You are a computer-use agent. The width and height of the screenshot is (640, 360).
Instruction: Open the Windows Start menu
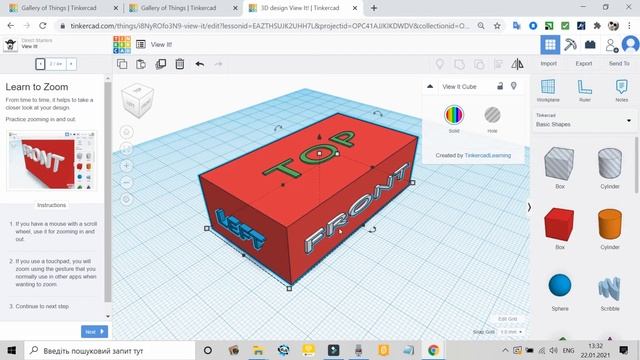[x=12, y=350]
